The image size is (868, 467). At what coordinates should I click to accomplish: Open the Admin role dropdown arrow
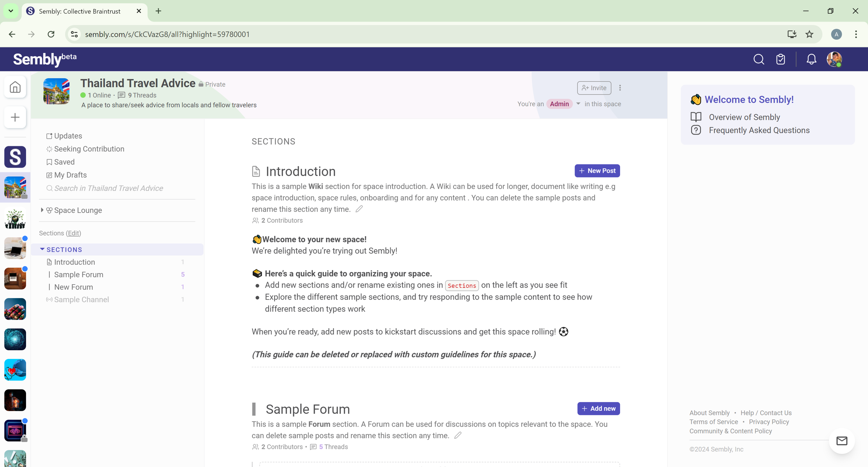578,104
